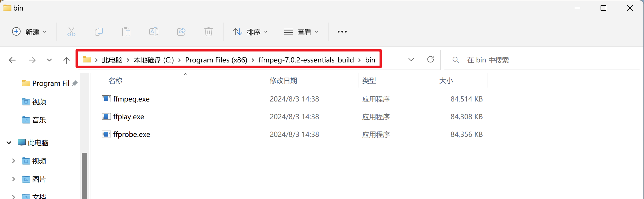Click the Share icon
Viewport: 644px width, 199px height.
(x=181, y=32)
